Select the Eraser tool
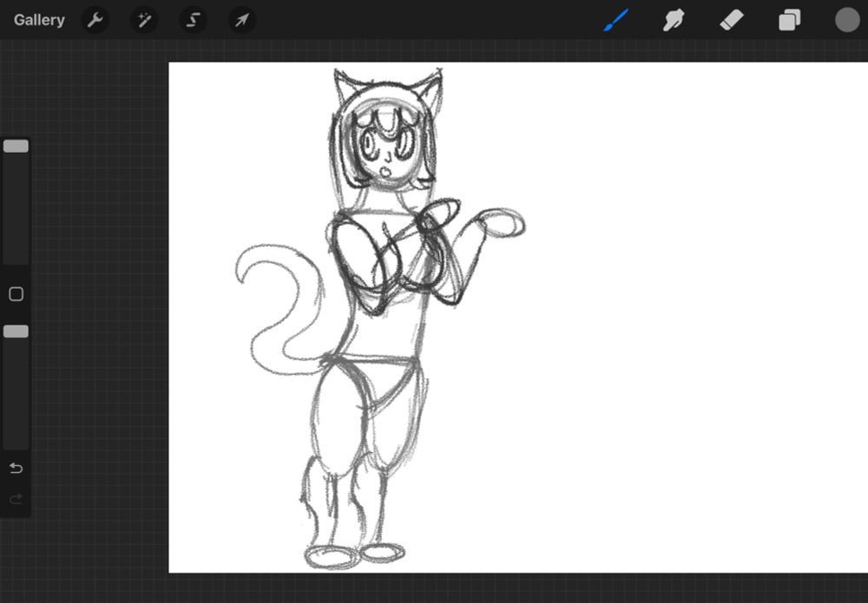Viewport: 868px width, 603px height. point(731,21)
